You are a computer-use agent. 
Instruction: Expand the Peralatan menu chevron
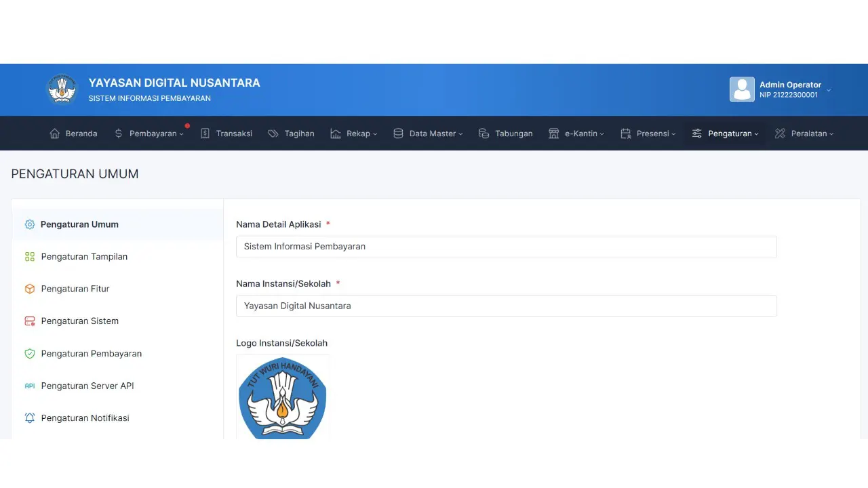831,134
